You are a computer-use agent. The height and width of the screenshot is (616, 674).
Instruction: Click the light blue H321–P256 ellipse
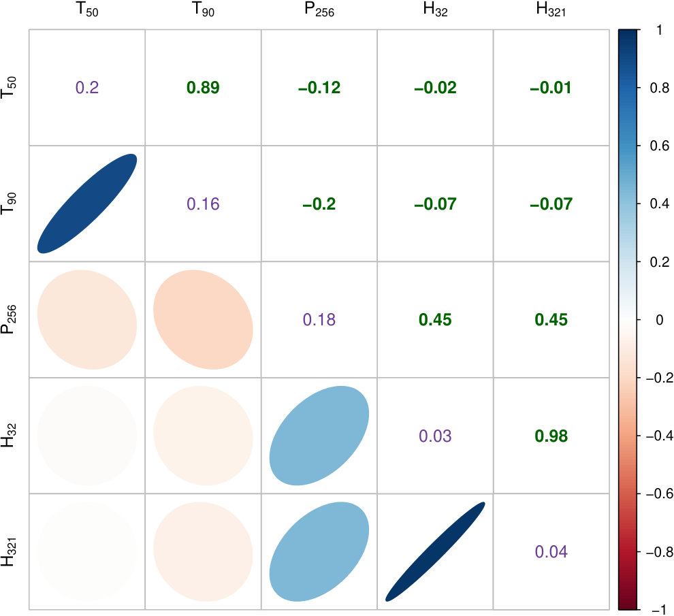[319, 551]
